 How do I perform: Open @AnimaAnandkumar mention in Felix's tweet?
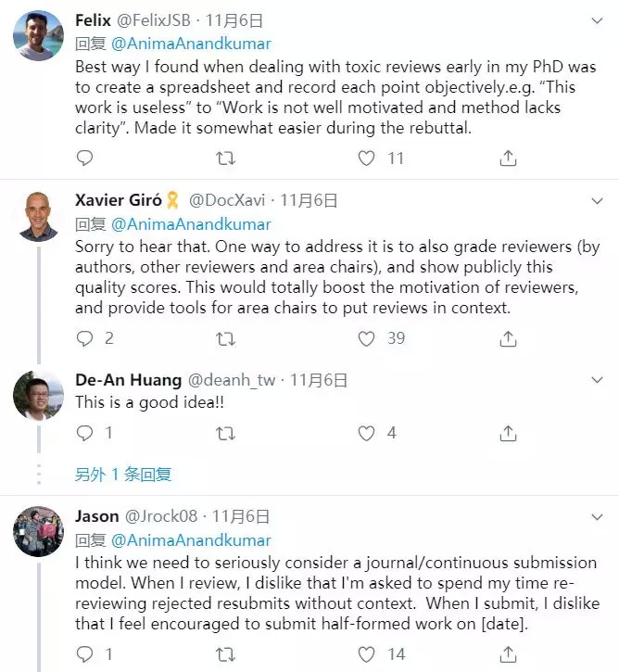(191, 44)
